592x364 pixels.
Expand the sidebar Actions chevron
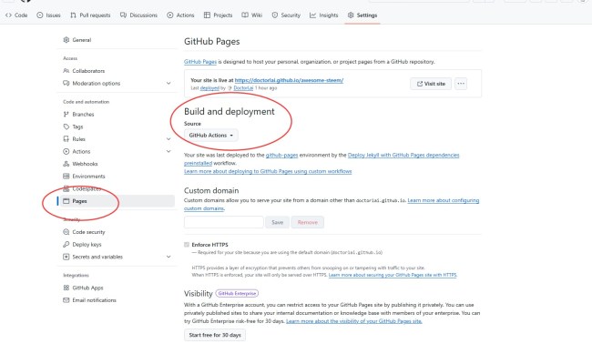click(x=168, y=151)
